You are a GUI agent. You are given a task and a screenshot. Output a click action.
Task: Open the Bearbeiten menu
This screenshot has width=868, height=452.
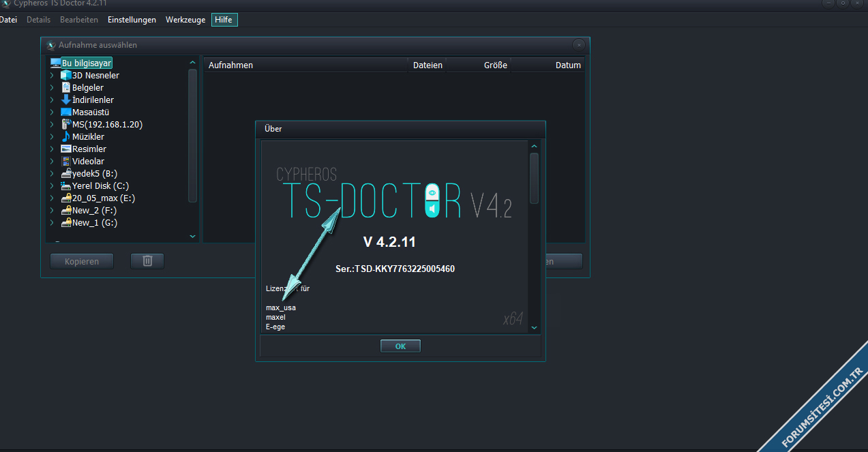79,20
